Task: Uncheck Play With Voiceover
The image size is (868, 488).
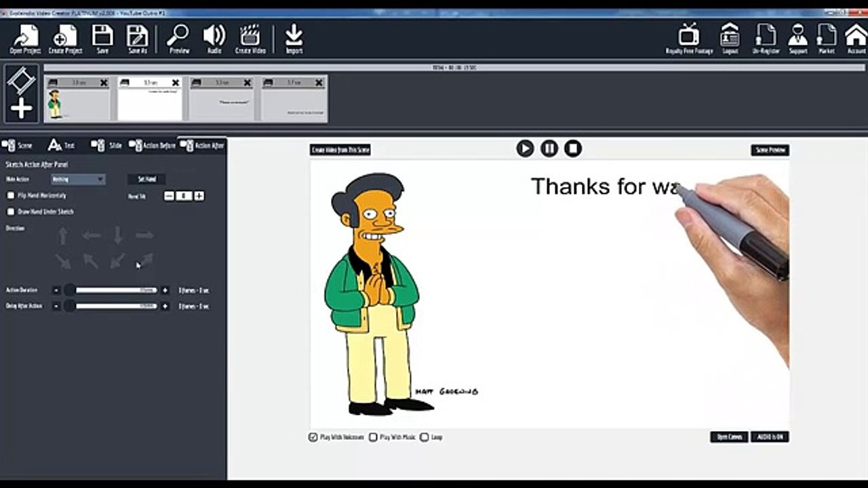Action: tap(313, 437)
